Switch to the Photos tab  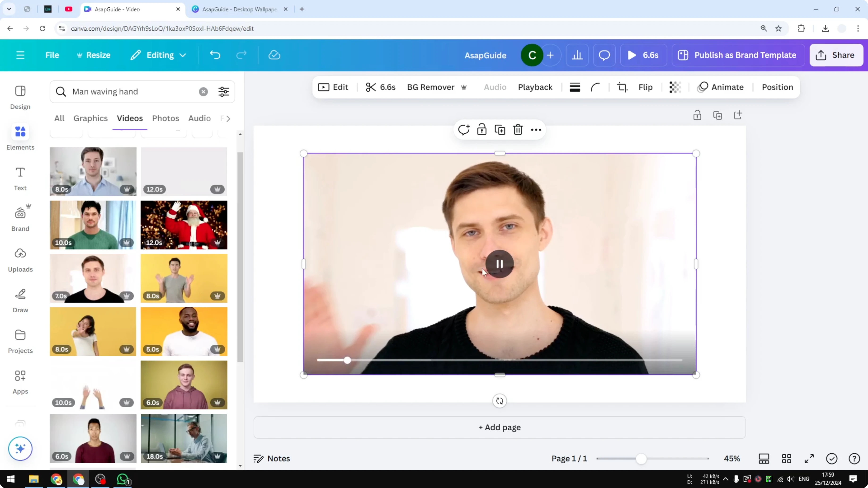coord(166,118)
